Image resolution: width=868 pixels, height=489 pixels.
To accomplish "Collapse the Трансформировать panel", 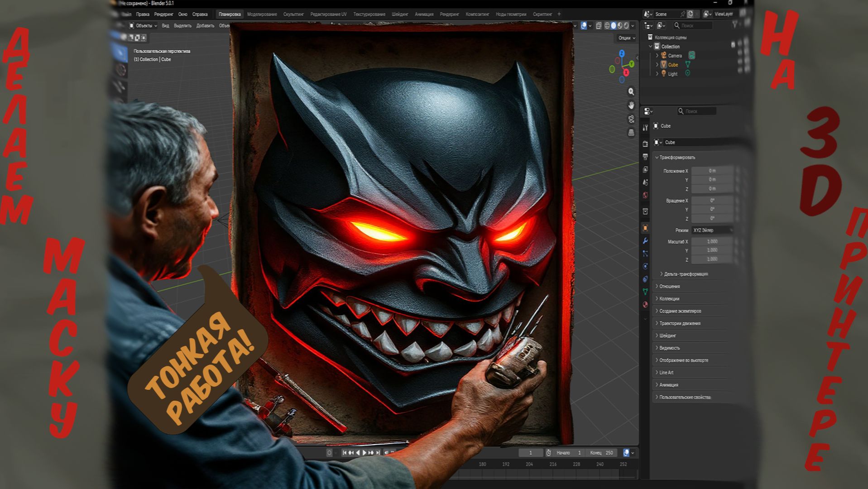I will pyautogui.click(x=676, y=158).
